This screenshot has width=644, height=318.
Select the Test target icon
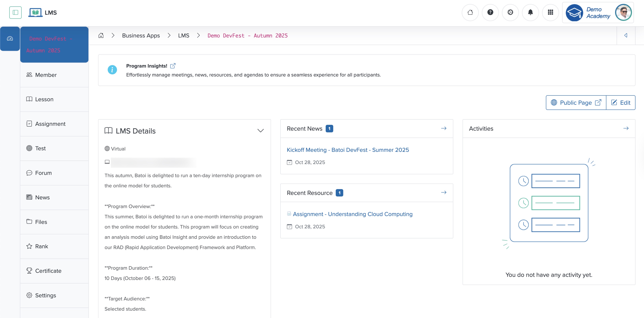point(29,148)
